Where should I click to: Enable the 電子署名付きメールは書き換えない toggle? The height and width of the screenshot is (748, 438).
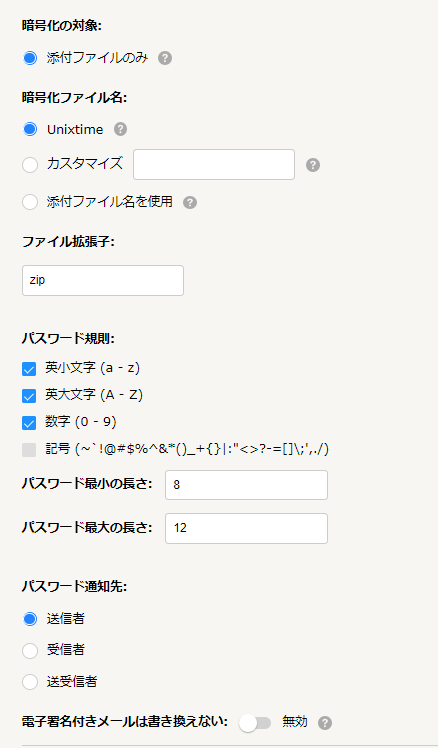255,723
